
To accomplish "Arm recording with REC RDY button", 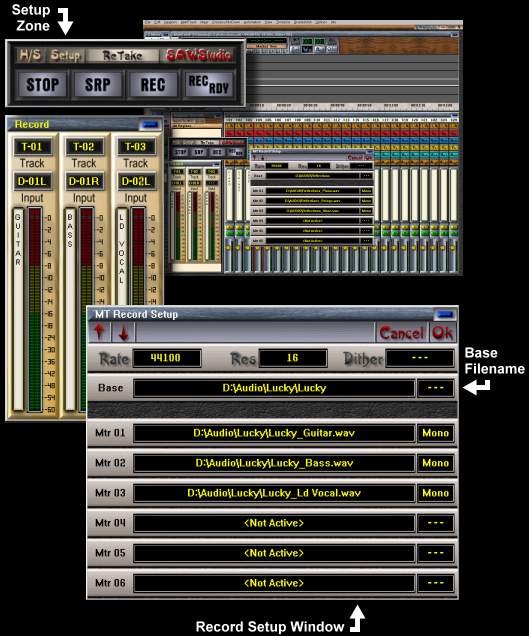I will click(209, 84).
